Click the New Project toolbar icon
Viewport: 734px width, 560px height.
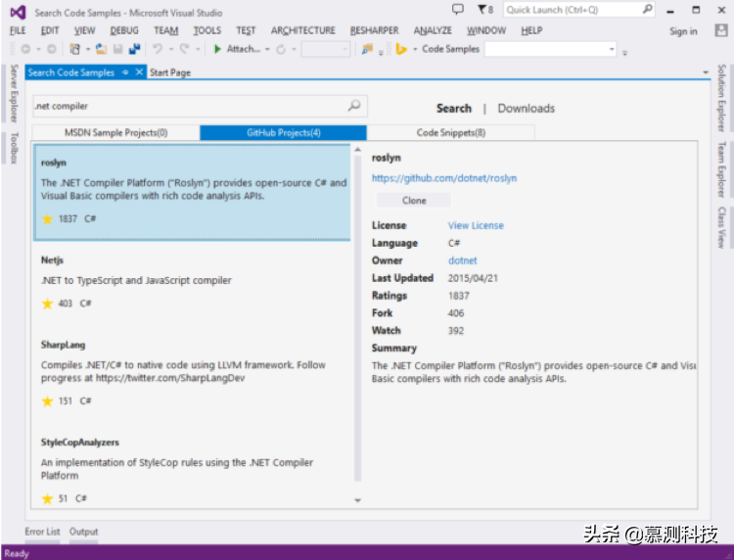(x=75, y=49)
